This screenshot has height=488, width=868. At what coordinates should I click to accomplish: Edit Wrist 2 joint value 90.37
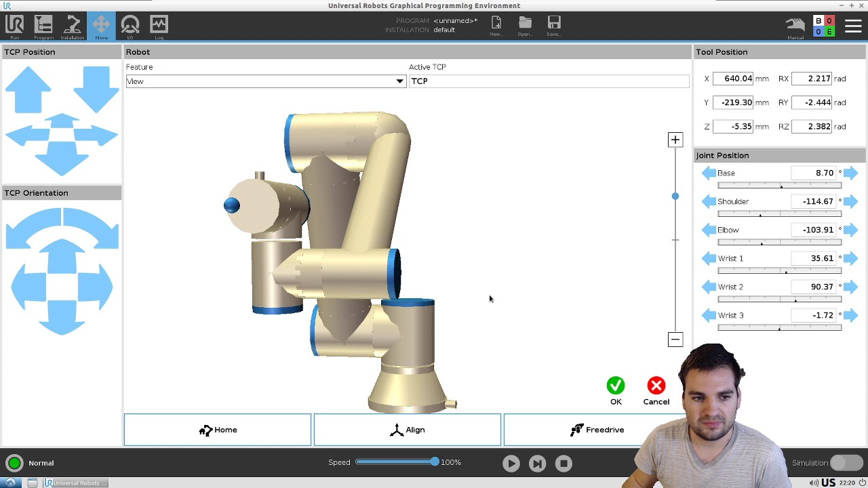(814, 287)
